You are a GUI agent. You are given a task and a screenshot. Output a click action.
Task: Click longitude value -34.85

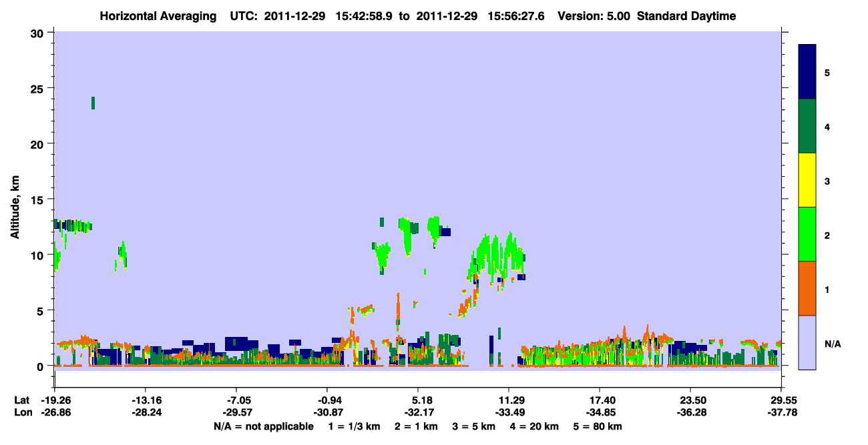coord(600,412)
